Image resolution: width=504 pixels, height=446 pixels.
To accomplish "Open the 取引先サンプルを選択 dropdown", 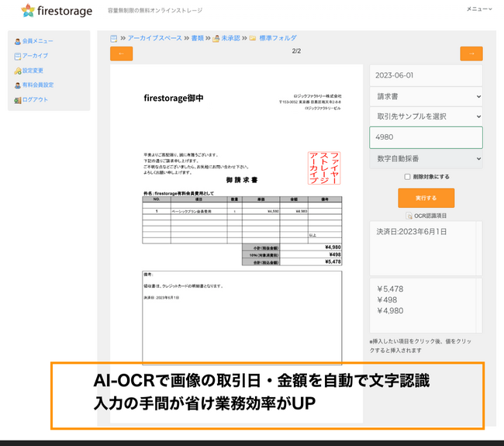I will (426, 116).
